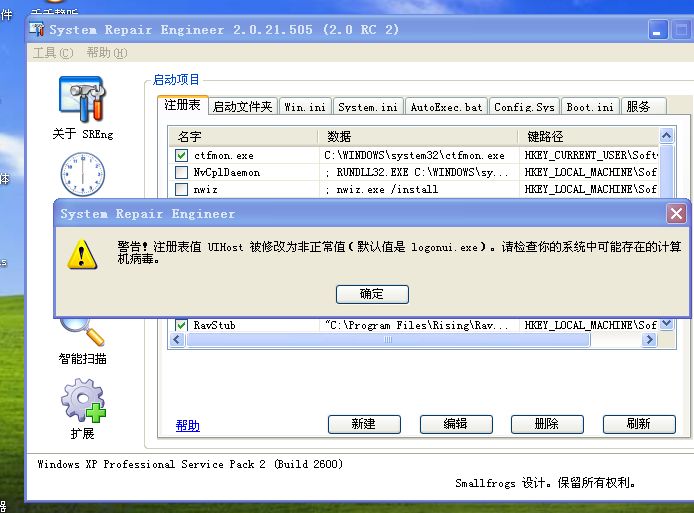Switch to the 启动文件夹 tab
Image resolution: width=694 pixels, height=513 pixels.
[243, 107]
